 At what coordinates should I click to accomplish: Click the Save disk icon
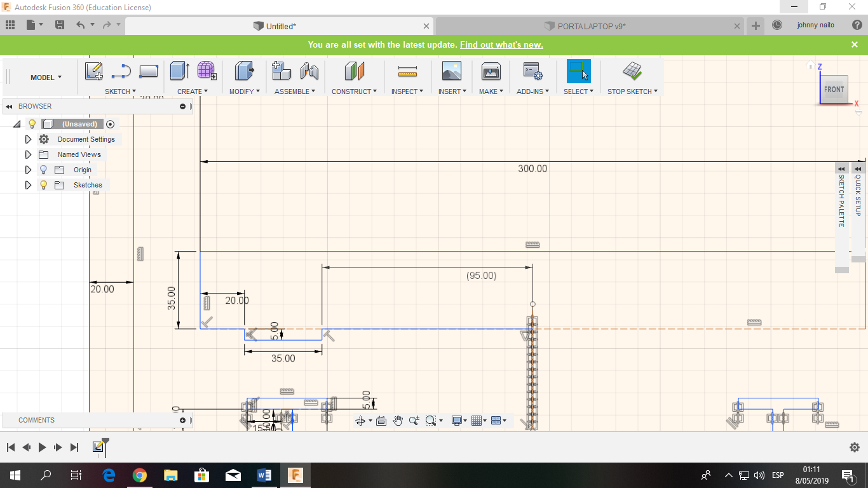tap(60, 25)
